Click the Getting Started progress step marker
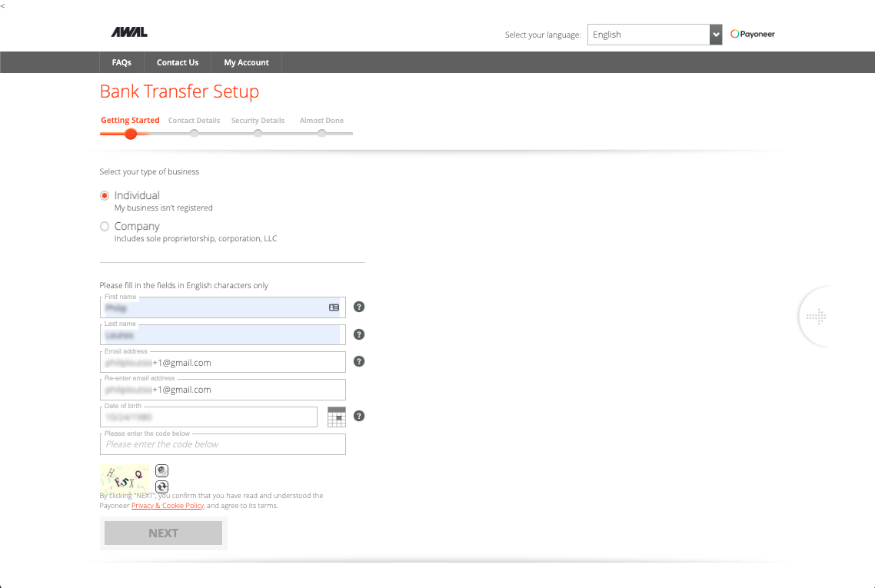Viewport: 875px width, 588px height. [131, 134]
